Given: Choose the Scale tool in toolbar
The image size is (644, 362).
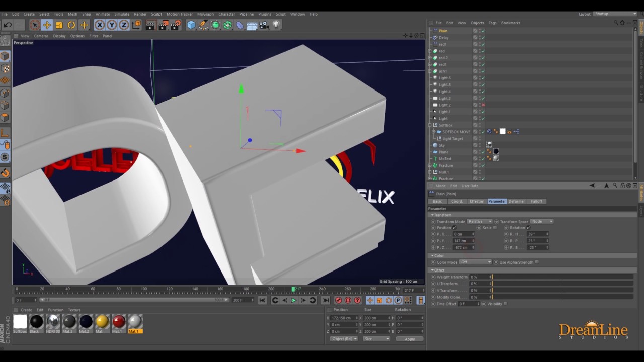Looking at the screenshot, I should tap(59, 25).
